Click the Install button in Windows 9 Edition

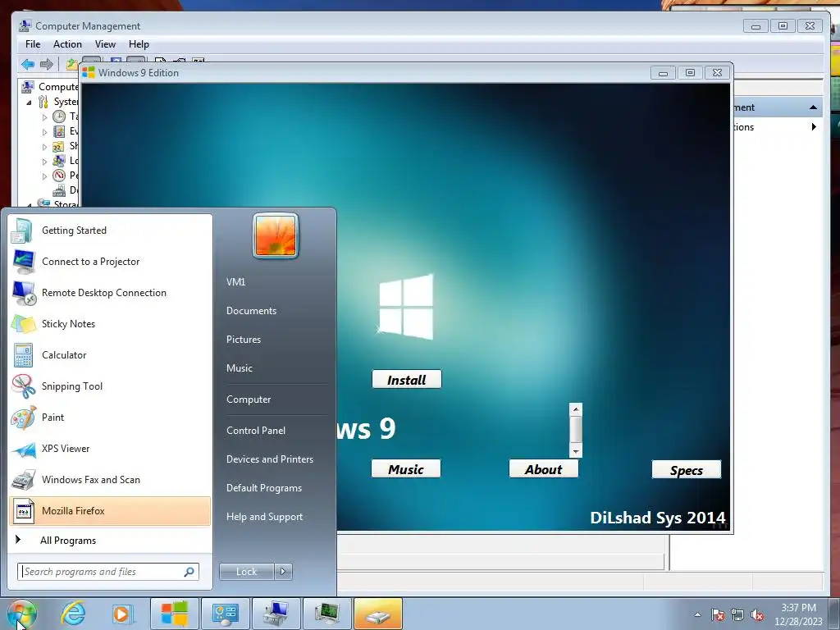[407, 380]
